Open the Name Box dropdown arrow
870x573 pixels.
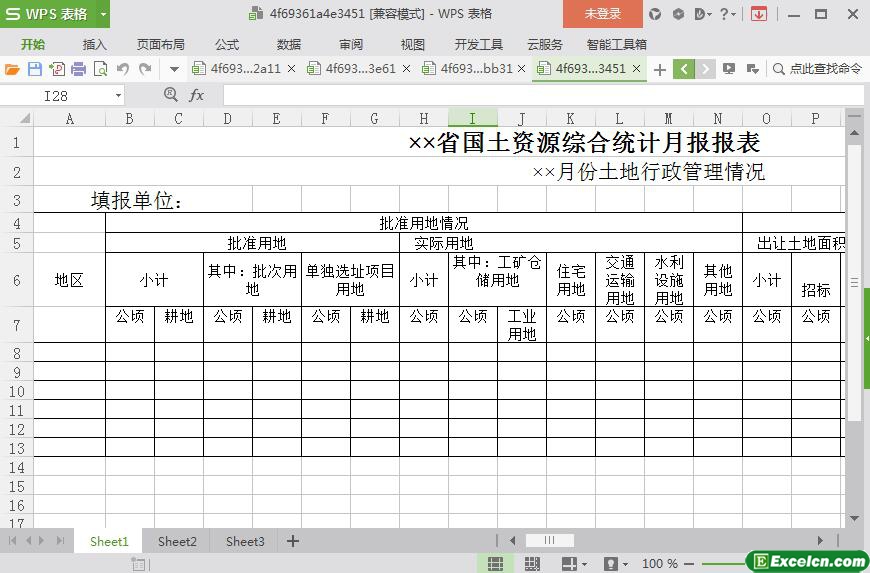click(x=118, y=95)
